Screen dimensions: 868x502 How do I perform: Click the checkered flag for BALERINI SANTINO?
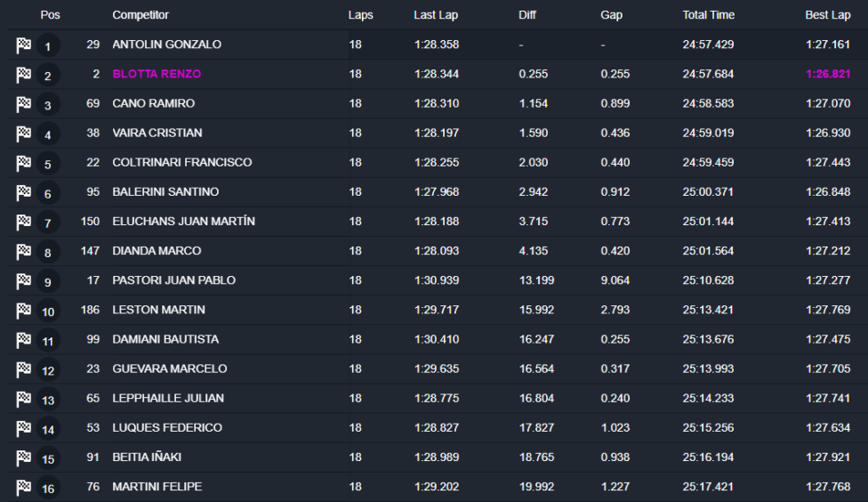[x=24, y=192]
